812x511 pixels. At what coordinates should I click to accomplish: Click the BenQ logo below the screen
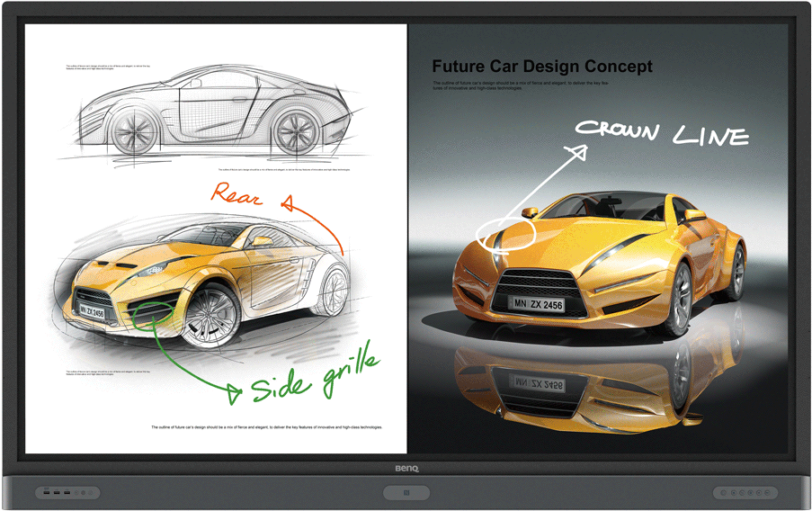406,467
